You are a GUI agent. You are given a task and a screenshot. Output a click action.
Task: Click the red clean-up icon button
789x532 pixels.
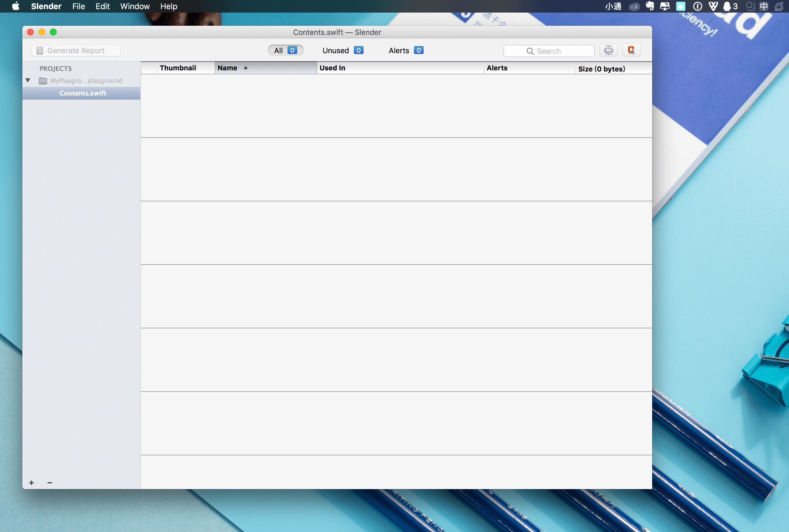tap(631, 50)
